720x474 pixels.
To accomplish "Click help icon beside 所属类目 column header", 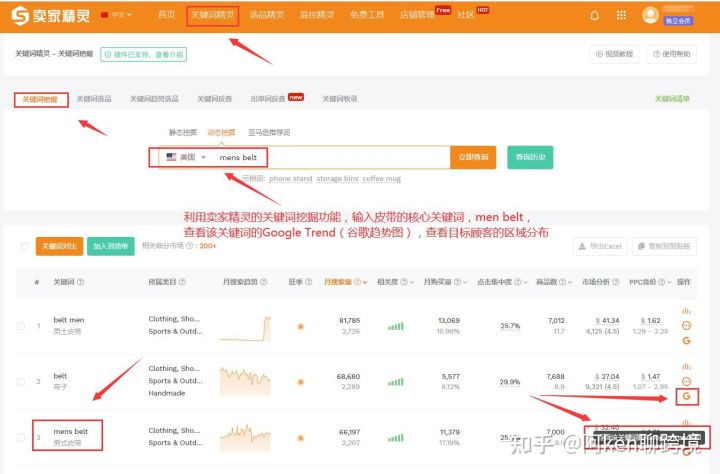I will click(x=182, y=282).
